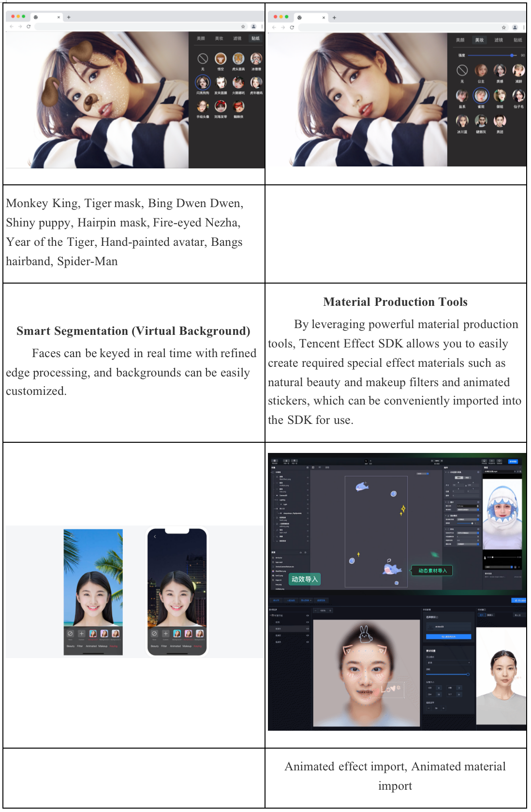
Task: Bookmark page with star in left browser
Action: pos(243,27)
